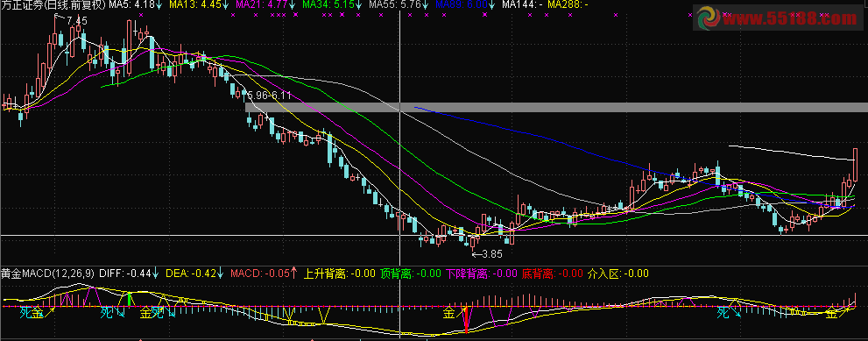Click the gray 5.96-6.11 gap band

tap(556, 107)
